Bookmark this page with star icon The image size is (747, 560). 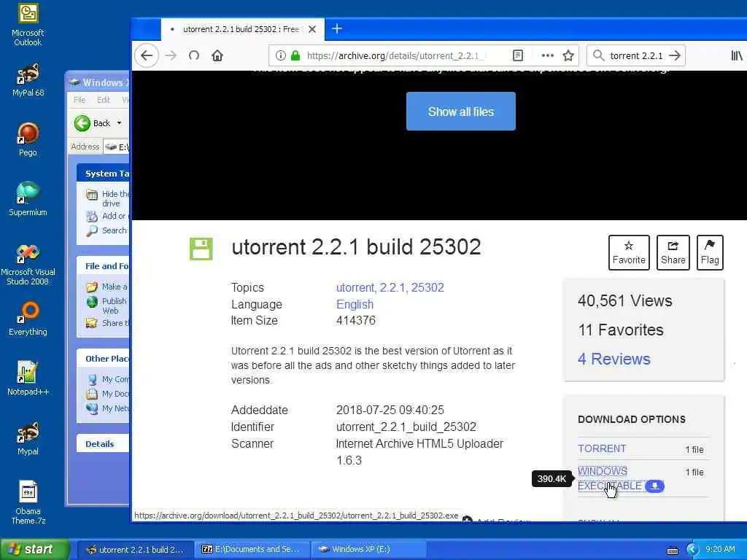click(568, 55)
